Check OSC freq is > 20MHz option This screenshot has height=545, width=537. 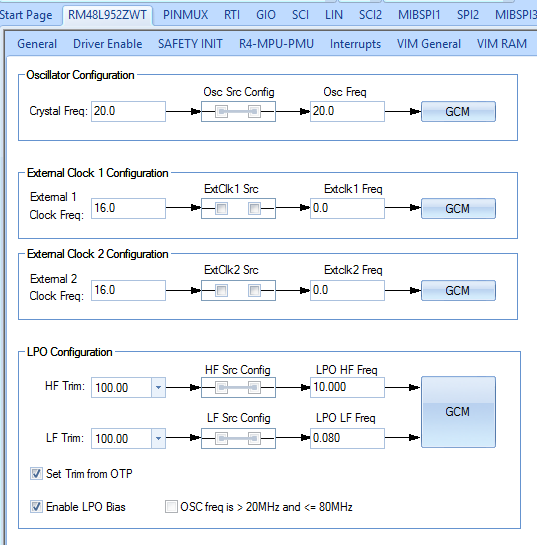tap(171, 507)
